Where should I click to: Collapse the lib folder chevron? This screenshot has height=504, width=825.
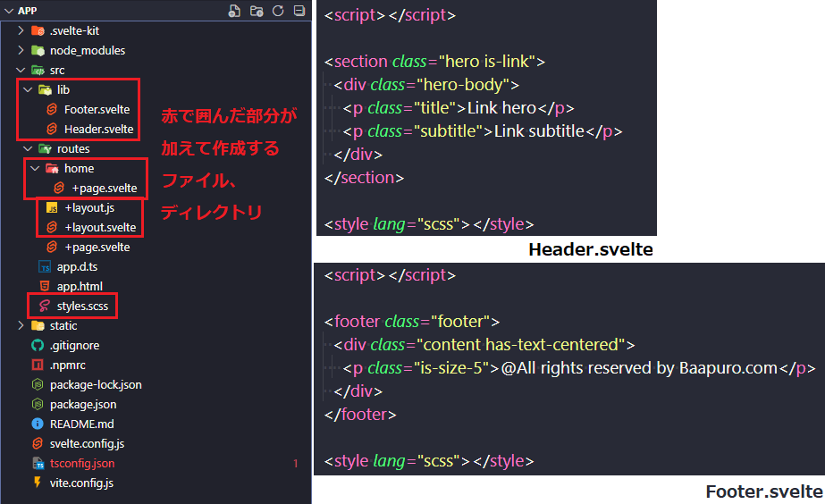coord(28,90)
